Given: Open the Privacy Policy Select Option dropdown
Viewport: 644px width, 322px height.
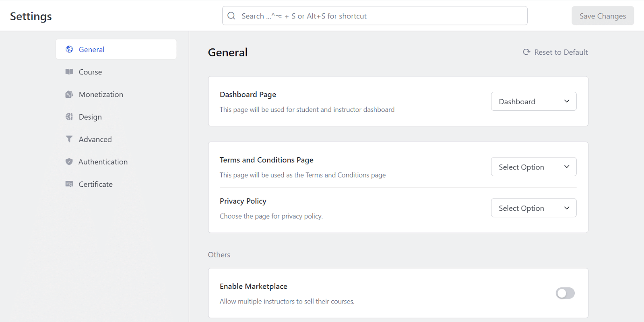Looking at the screenshot, I should [534, 208].
